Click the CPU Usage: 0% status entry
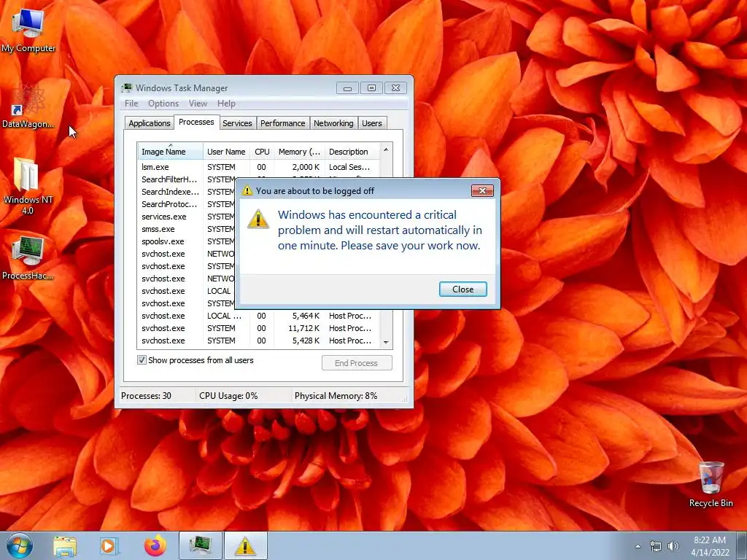 point(228,396)
